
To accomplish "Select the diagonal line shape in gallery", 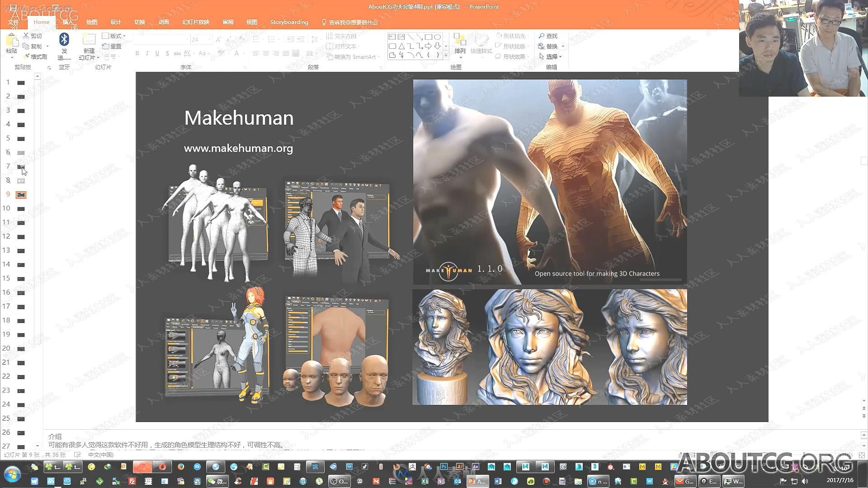I will tap(410, 37).
